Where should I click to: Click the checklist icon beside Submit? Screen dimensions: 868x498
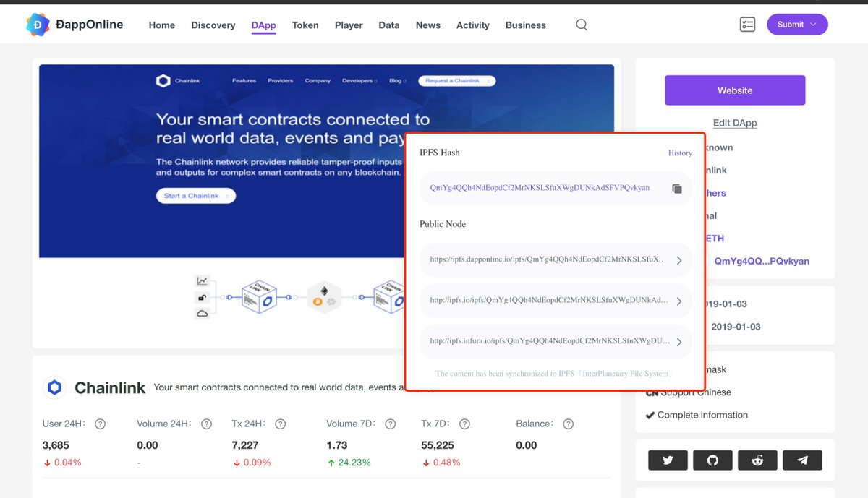[x=747, y=23]
